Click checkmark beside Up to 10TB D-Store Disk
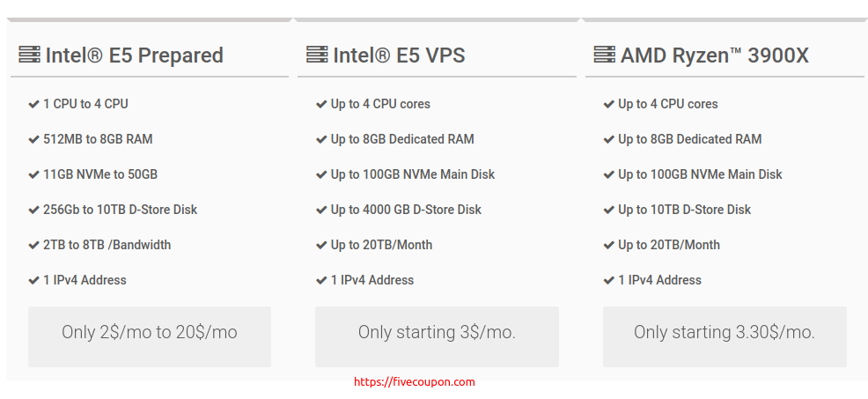868x399 pixels. point(609,210)
